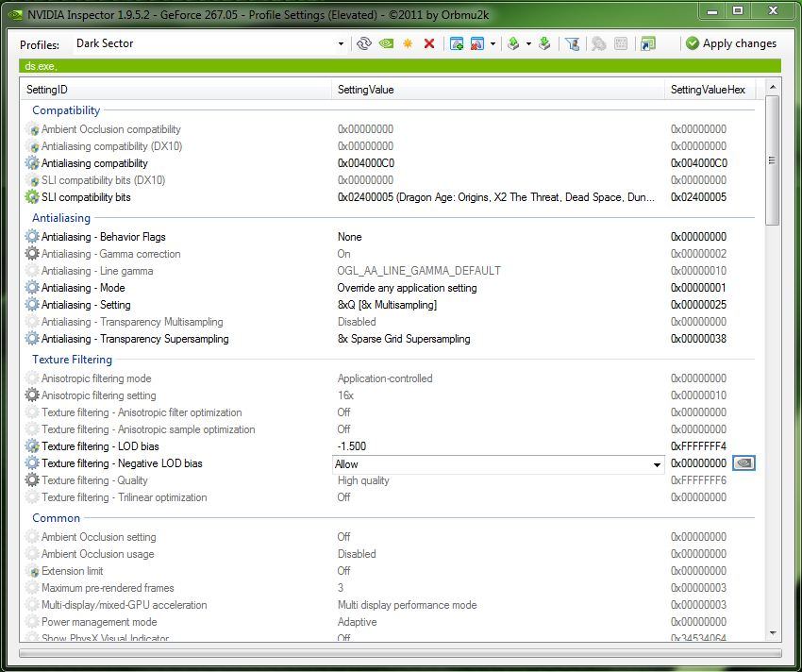Click the vertical scrollbar down arrow
802x672 pixels.
[x=773, y=633]
